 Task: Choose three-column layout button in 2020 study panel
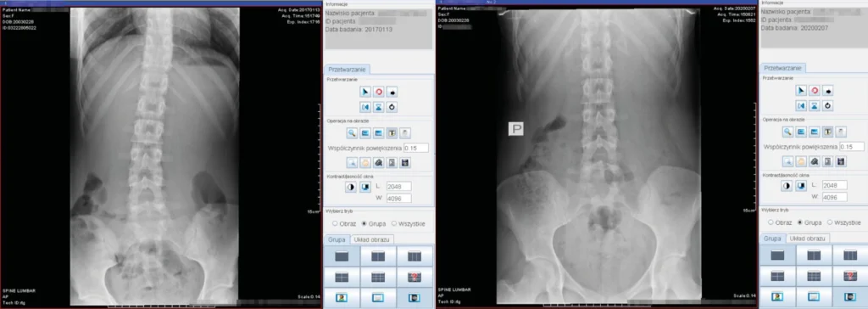tap(850, 256)
